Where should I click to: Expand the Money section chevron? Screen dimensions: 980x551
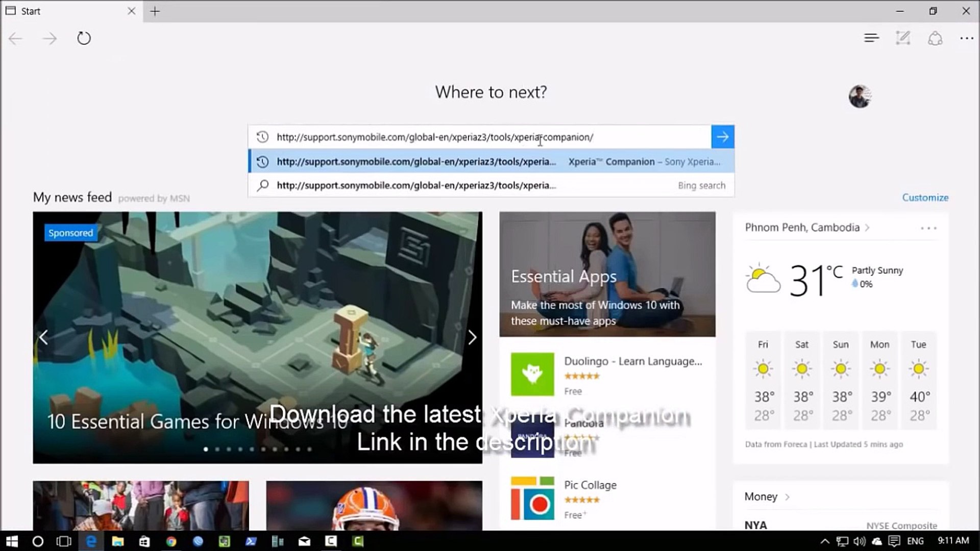click(787, 497)
